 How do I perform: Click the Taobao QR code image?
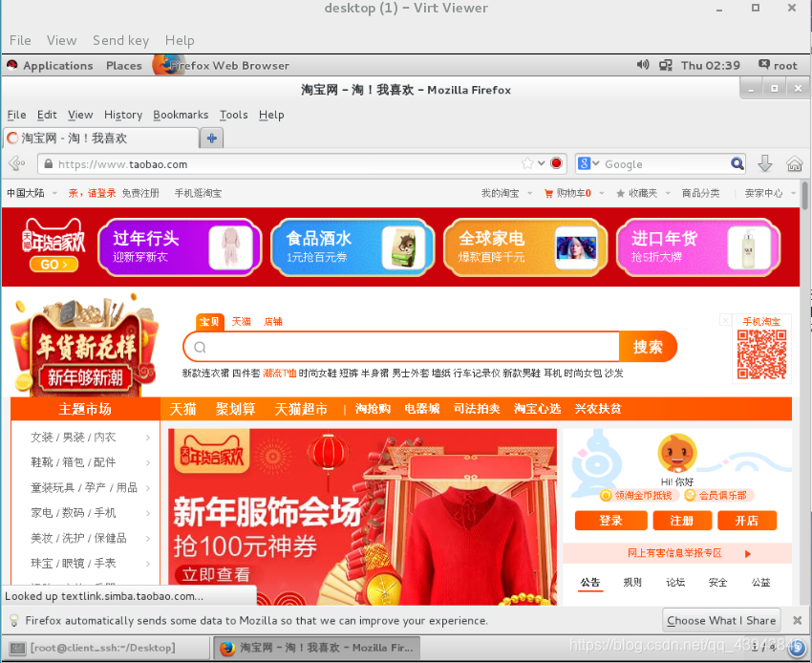click(761, 354)
